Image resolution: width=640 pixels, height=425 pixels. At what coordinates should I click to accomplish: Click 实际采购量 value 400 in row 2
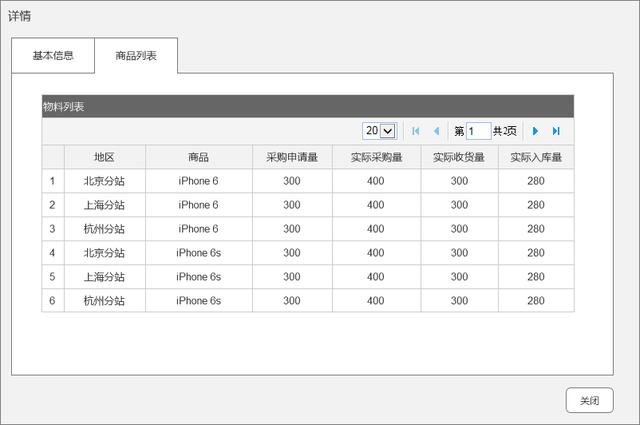[x=376, y=205]
